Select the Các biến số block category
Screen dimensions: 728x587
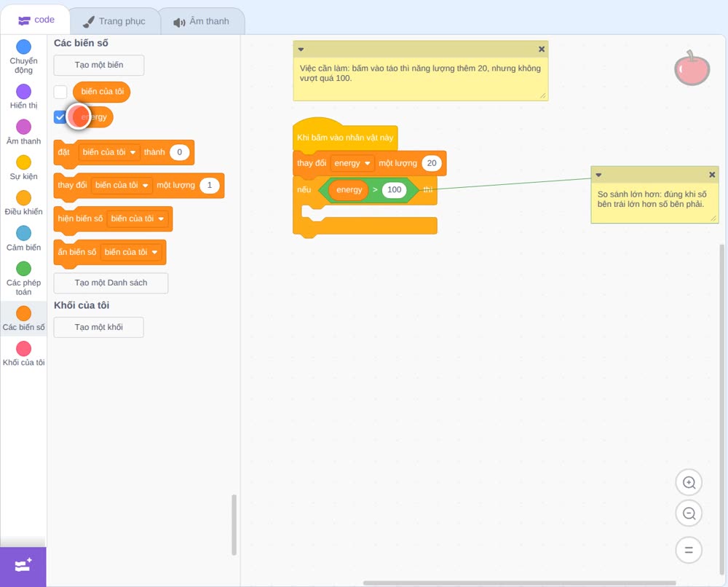(x=23, y=318)
